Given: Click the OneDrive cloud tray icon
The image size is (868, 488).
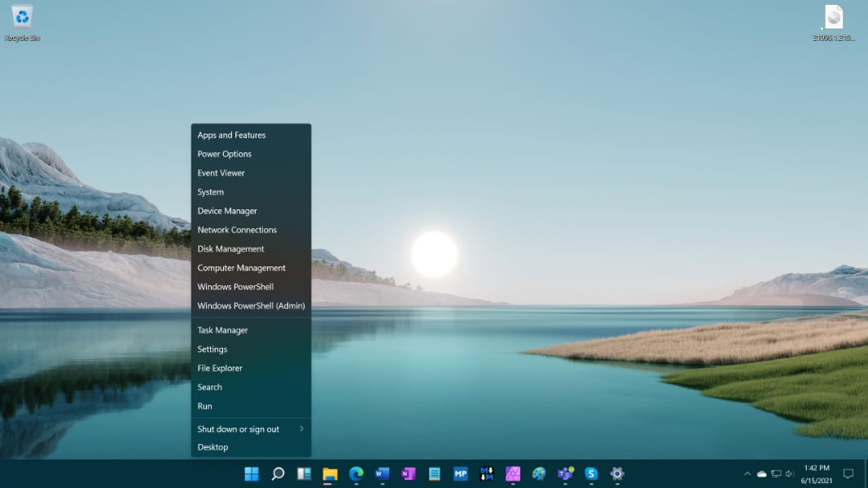Looking at the screenshot, I should pyautogui.click(x=762, y=473).
